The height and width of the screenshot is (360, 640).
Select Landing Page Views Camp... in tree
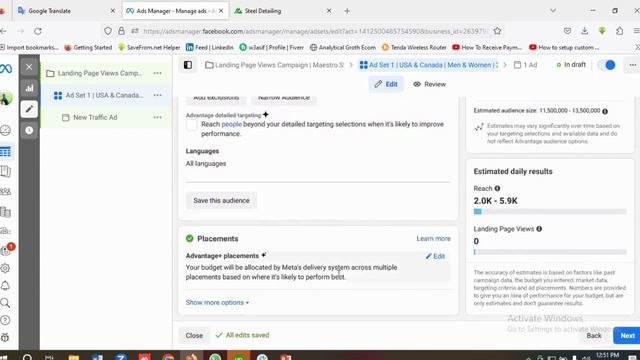pyautogui.click(x=100, y=73)
